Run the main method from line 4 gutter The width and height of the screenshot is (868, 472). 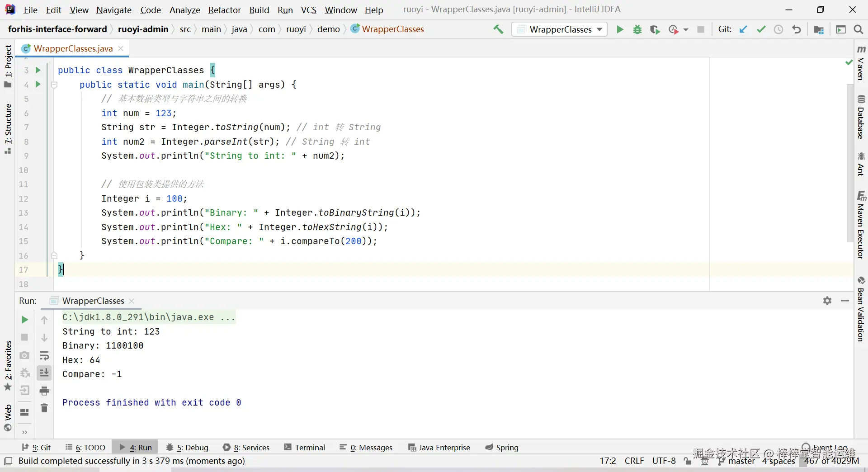38,84
